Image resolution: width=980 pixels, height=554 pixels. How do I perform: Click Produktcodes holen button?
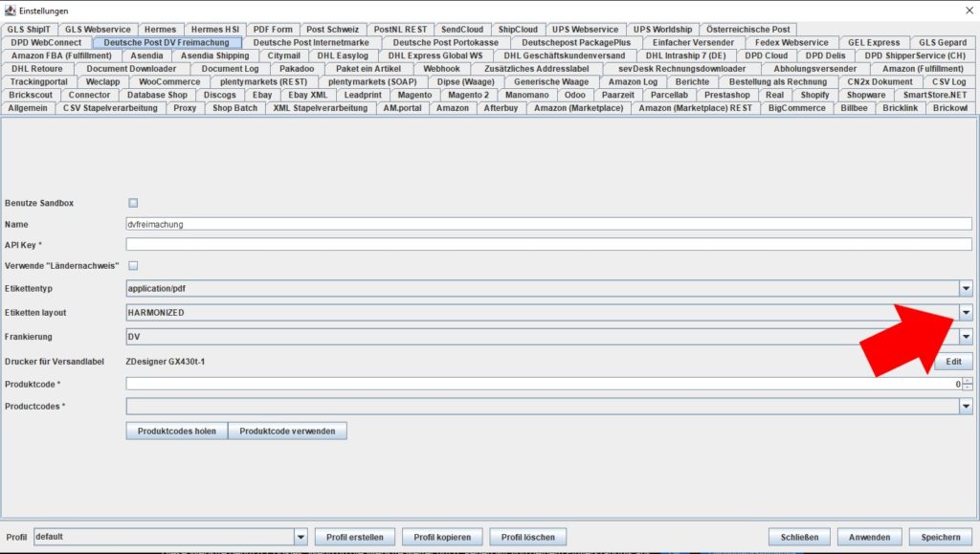(x=177, y=431)
